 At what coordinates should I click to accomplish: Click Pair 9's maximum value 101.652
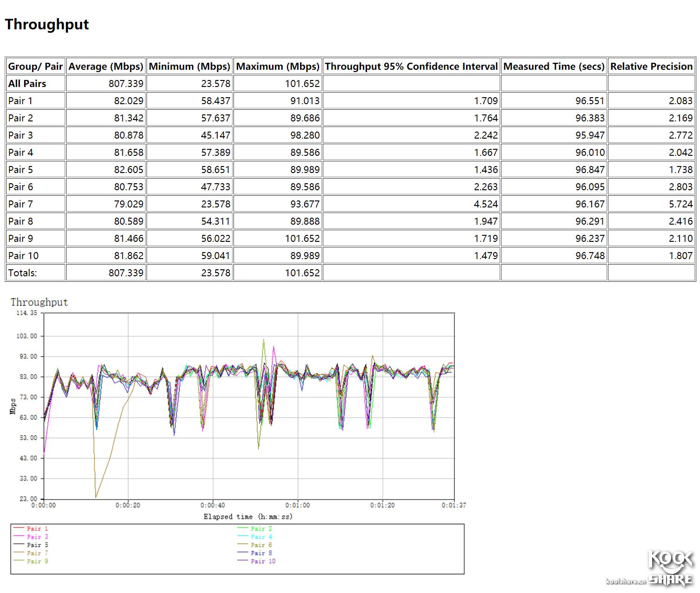click(302, 239)
